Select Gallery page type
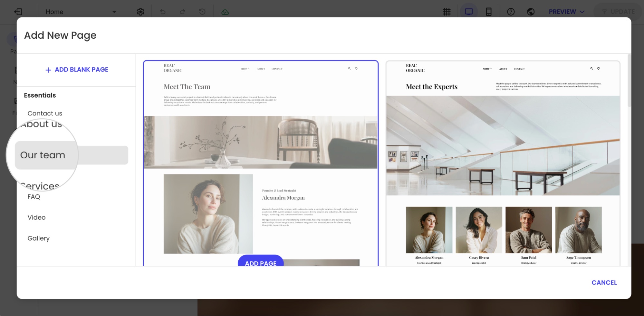644x316 pixels. click(x=39, y=238)
